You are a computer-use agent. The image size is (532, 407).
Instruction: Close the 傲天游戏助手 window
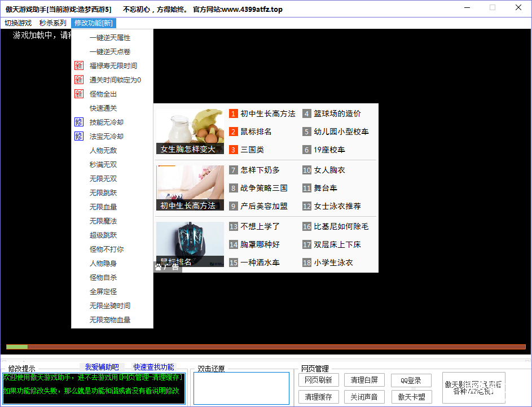coord(518,7)
